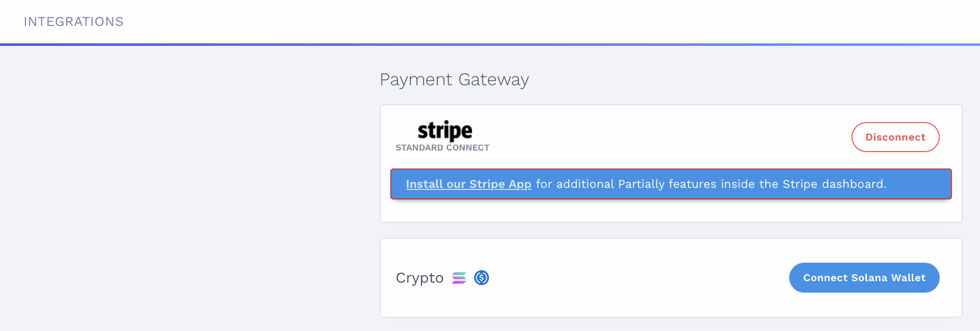980x331 pixels.
Task: Click the words Stripe dashboard in banner
Action: click(833, 184)
